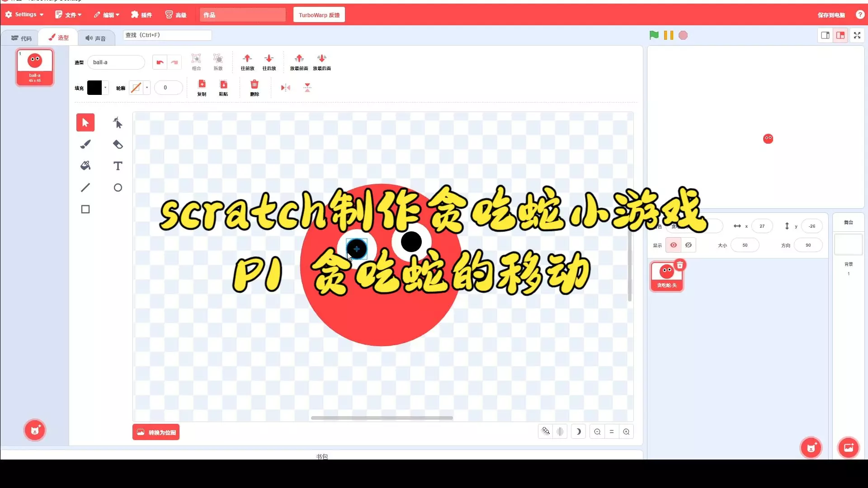Click the green flag to run
The width and height of the screenshot is (868, 488).
pos(654,35)
